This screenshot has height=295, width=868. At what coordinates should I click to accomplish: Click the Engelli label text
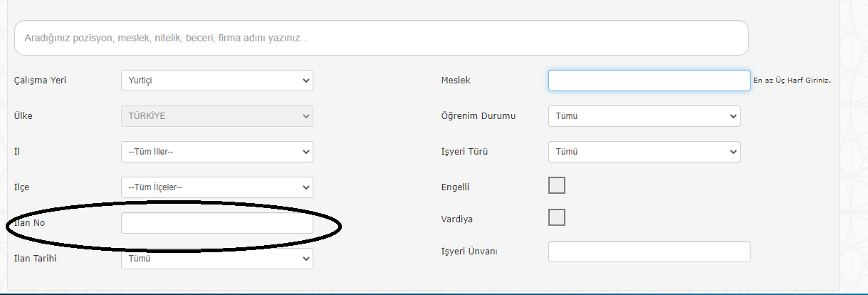coord(455,187)
